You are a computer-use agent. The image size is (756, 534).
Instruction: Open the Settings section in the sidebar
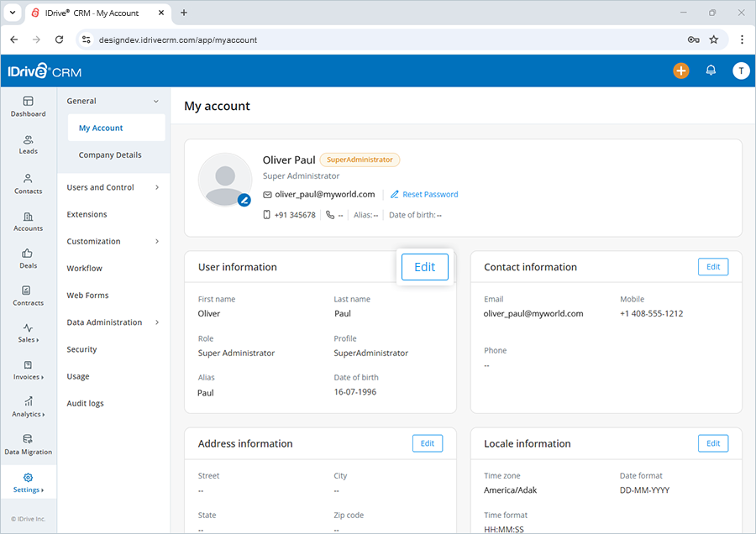tap(28, 481)
